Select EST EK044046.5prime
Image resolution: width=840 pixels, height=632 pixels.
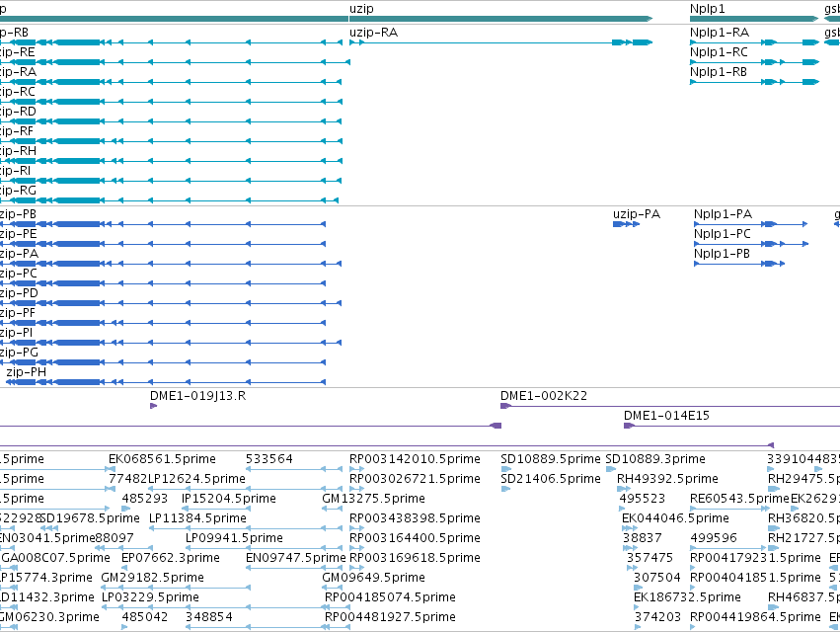point(675,518)
